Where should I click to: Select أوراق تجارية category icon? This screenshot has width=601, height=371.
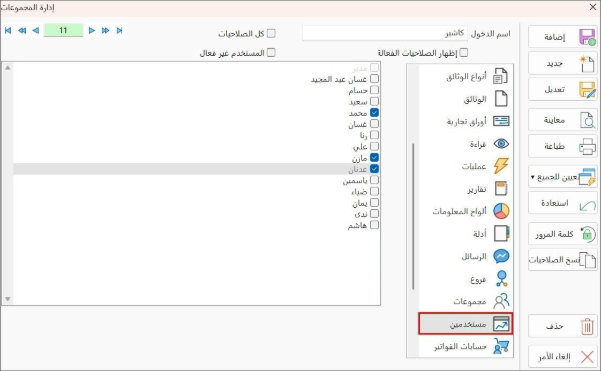click(x=501, y=121)
